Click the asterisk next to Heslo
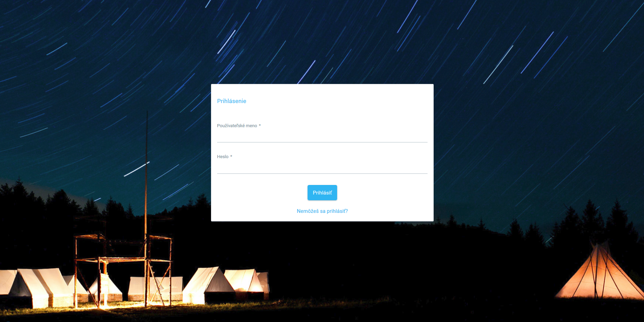The image size is (644, 322). pyautogui.click(x=231, y=156)
